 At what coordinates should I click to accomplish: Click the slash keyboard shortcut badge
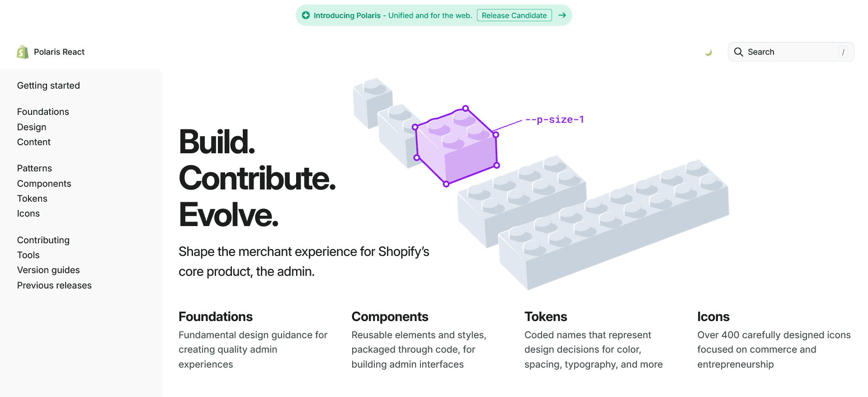tap(843, 52)
